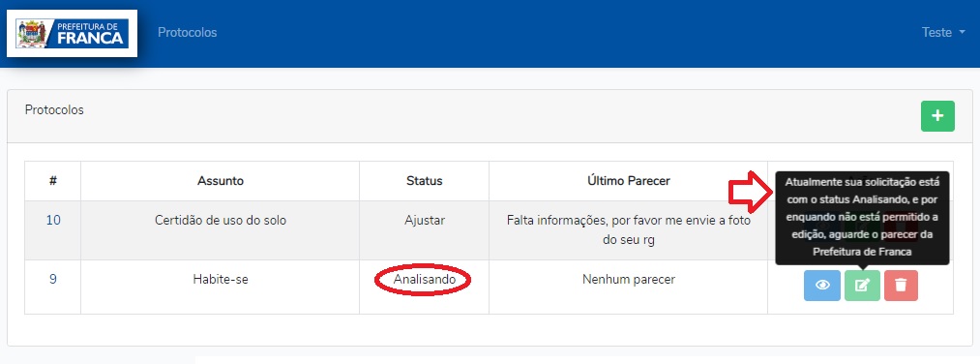Select the # column header
Viewport: 980px width, 364px height.
coord(53,181)
